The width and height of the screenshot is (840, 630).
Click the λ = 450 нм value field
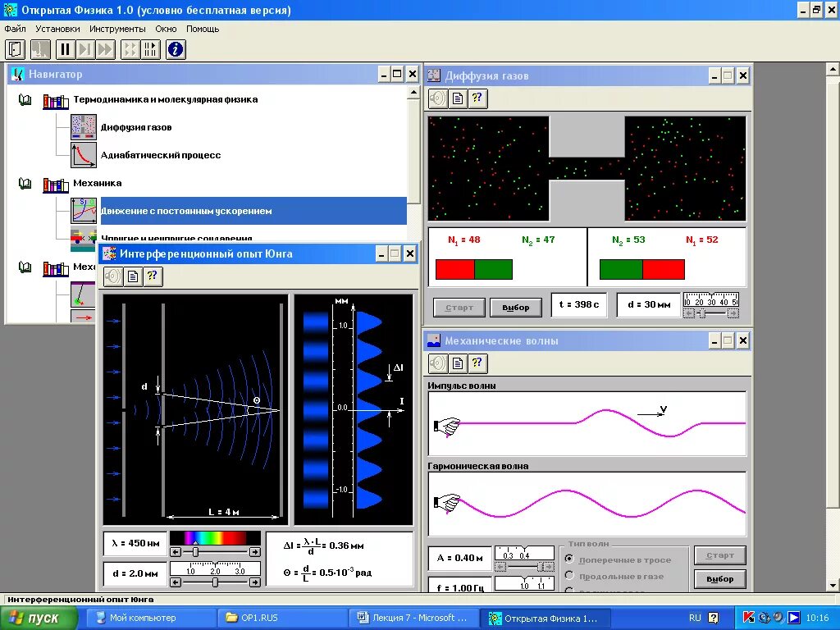tap(135, 543)
